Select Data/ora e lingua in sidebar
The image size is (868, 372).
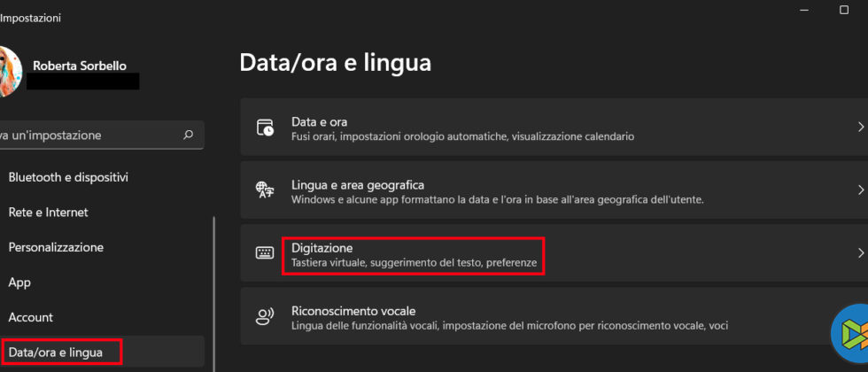pos(56,353)
